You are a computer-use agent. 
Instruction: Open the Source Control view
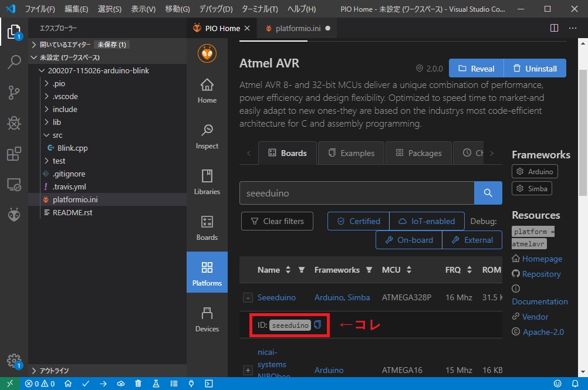pos(14,93)
